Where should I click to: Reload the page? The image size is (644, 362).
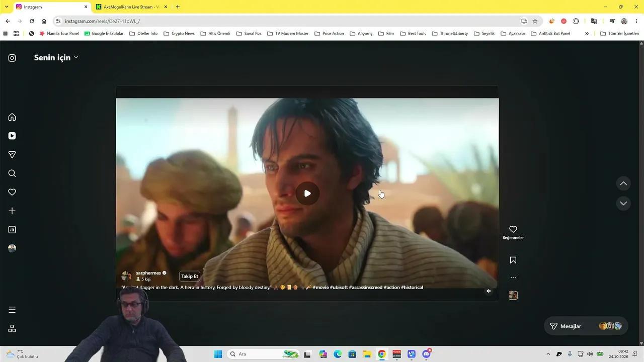point(32,21)
